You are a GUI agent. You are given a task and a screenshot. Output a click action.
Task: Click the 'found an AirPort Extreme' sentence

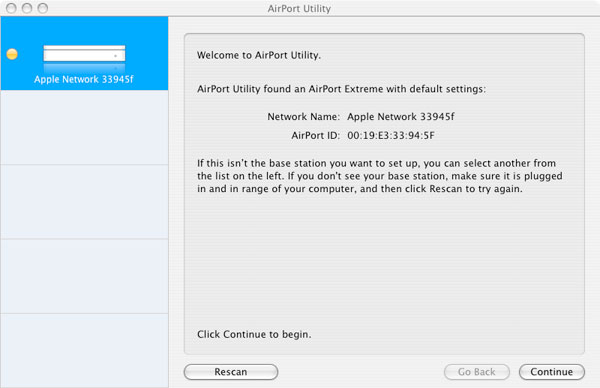341,89
